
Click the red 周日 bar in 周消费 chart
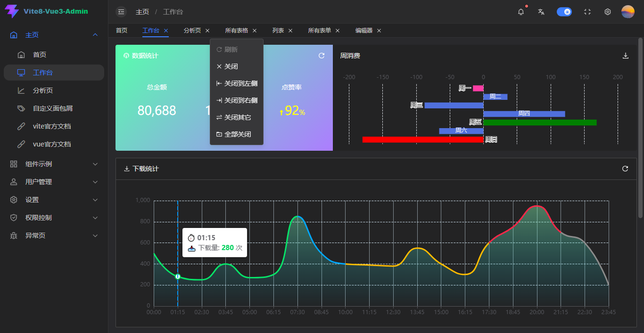click(423, 139)
